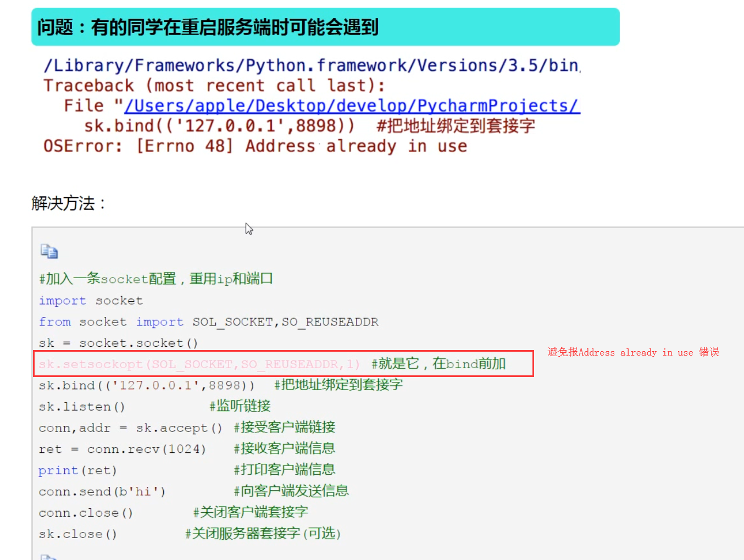Click the '/Library/Frameworks/Python.framework' path line

coord(312,65)
